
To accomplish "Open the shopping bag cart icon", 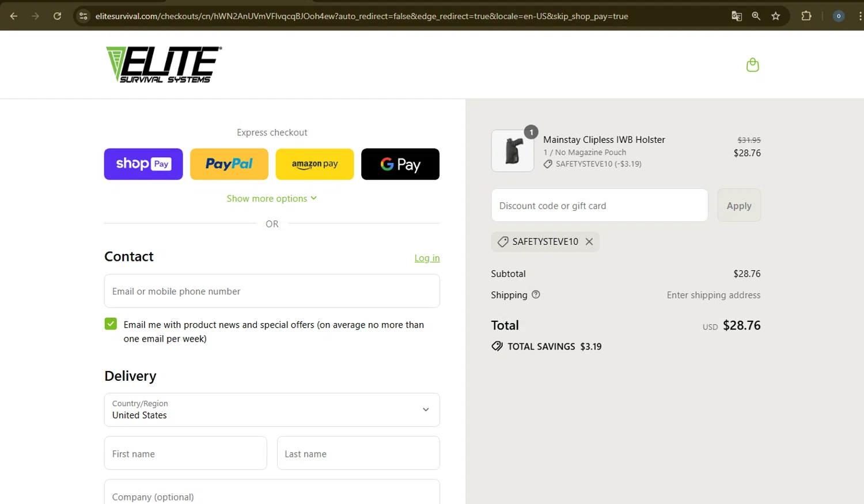I will (x=752, y=65).
